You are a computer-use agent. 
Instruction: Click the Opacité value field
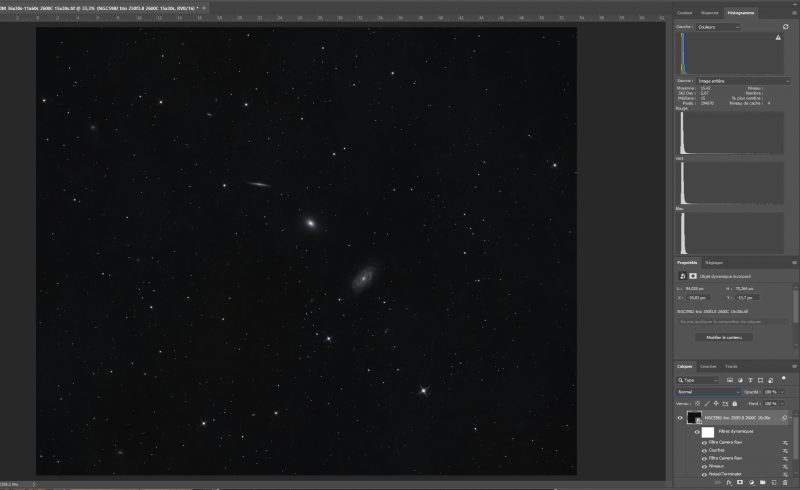coord(771,391)
